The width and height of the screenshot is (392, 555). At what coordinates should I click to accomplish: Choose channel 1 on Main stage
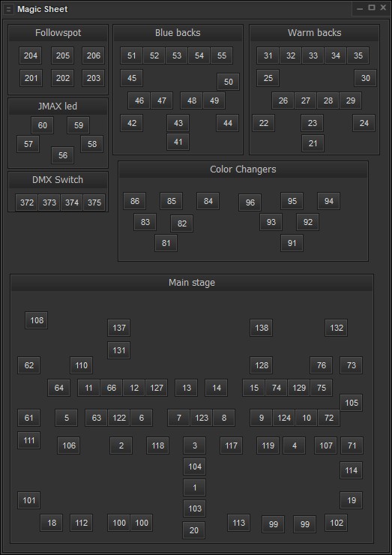click(x=195, y=487)
